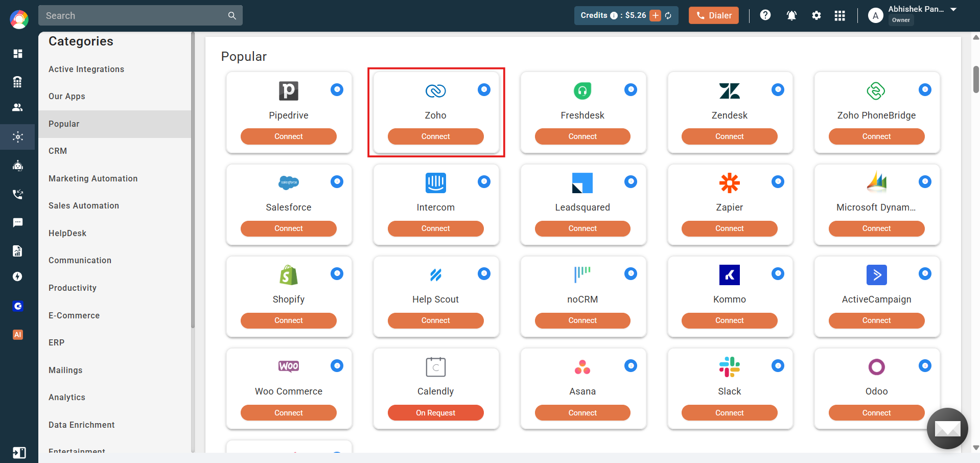
Task: Open the apps grid icon
Action: [840, 15]
